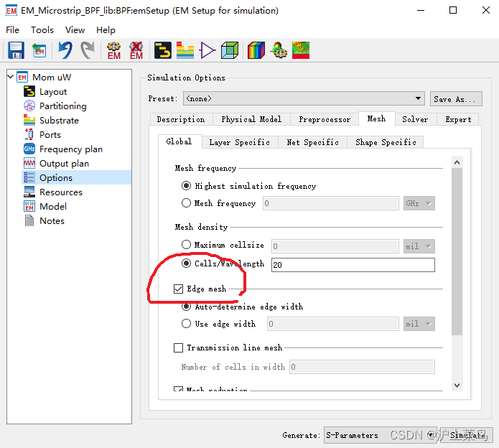
Task: Open EM preferences gear icon
Action: [x=113, y=50]
